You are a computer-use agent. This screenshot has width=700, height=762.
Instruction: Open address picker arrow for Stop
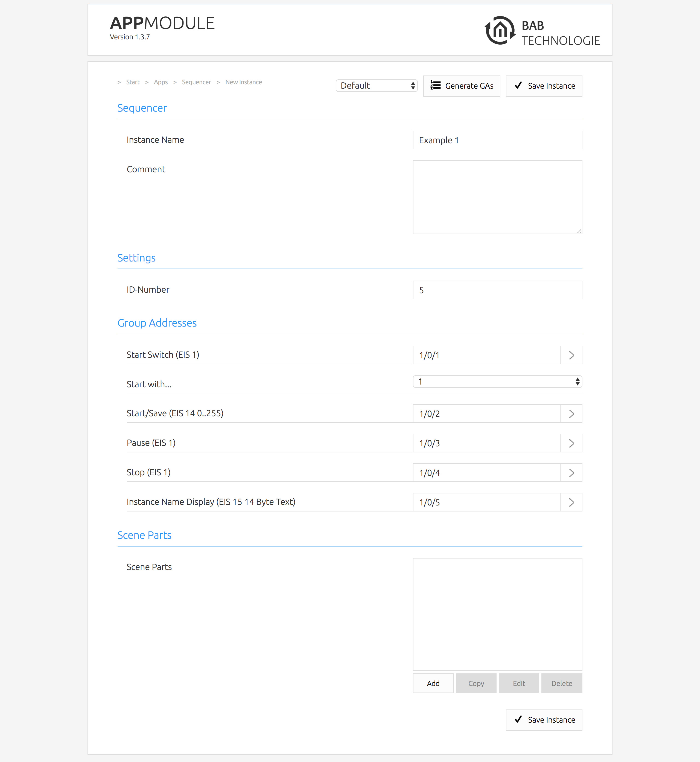pos(571,473)
